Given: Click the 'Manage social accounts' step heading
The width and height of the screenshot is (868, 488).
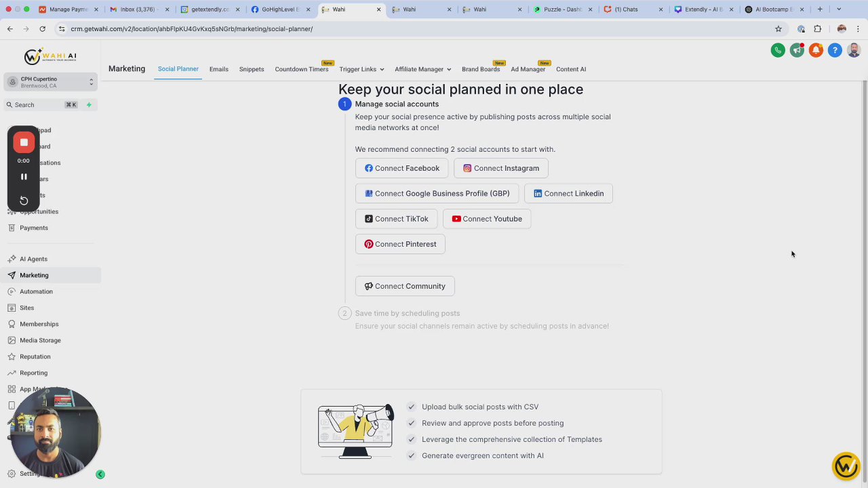Looking at the screenshot, I should click(397, 104).
